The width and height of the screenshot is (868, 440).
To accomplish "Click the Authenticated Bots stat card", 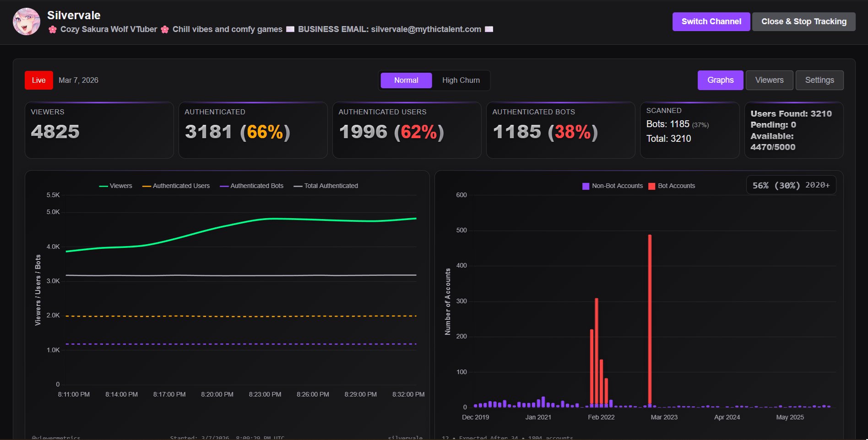I will coord(560,130).
